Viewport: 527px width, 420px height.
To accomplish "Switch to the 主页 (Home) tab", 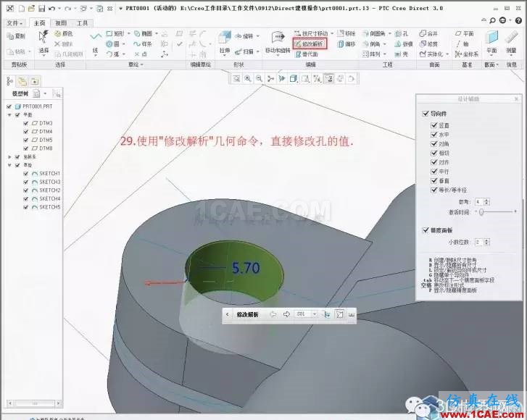I will tap(40, 23).
